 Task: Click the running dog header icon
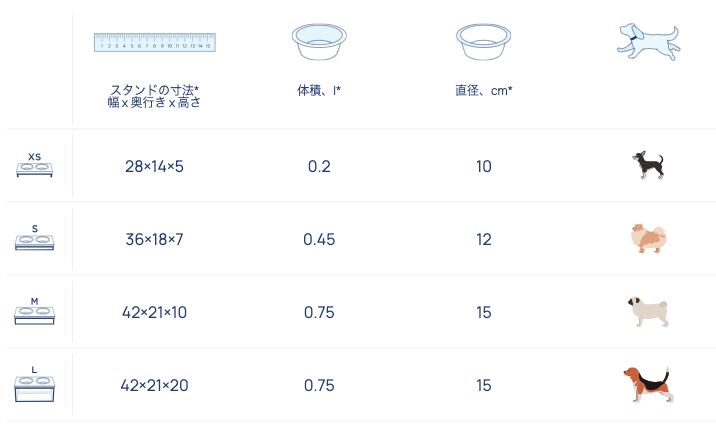(647, 40)
